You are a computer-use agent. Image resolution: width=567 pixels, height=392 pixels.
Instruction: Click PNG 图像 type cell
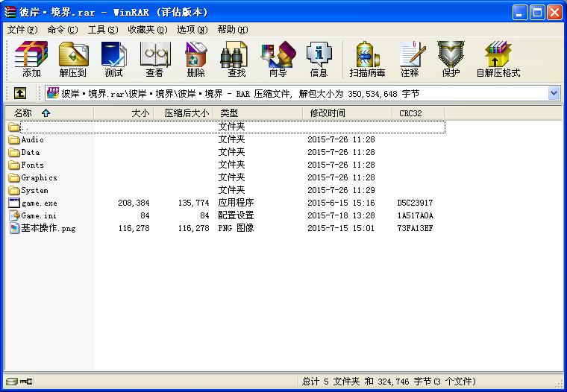pyautogui.click(x=236, y=228)
